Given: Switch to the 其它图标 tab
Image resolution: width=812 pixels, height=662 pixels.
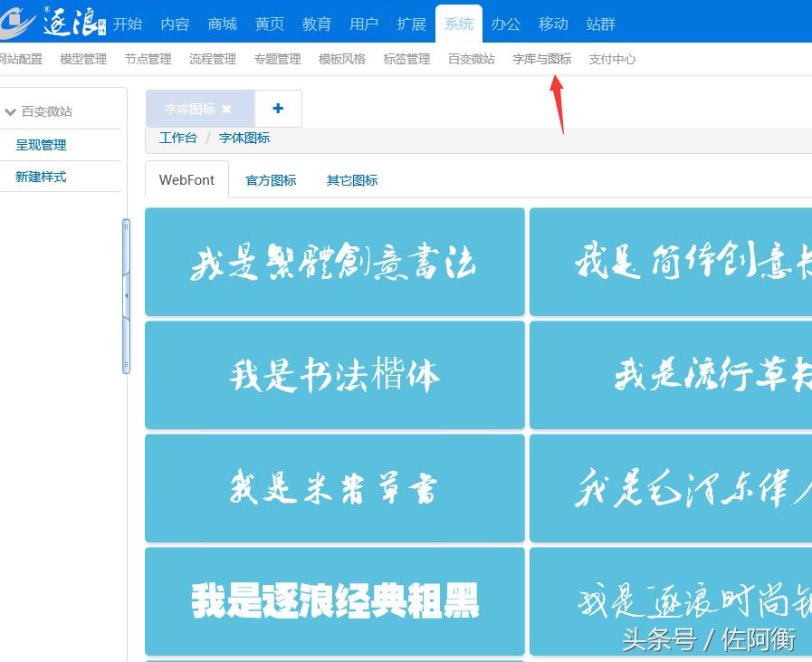Looking at the screenshot, I should (351, 180).
